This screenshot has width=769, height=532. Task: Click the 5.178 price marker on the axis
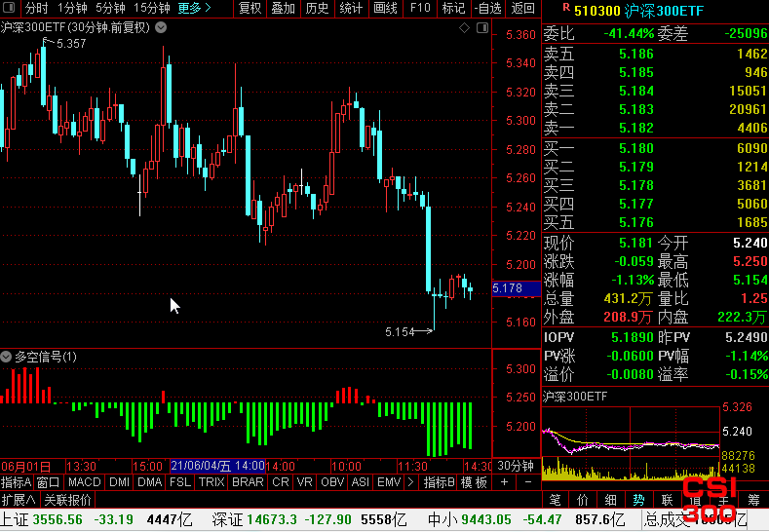tap(517, 288)
